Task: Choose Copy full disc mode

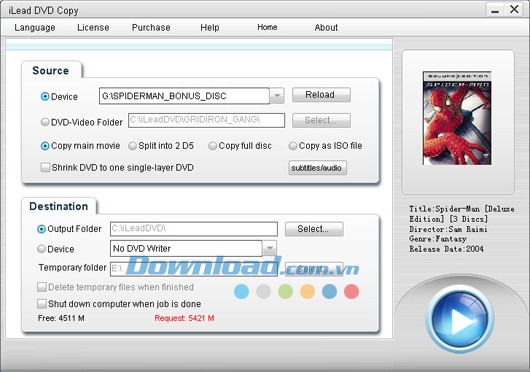Action: (x=213, y=146)
